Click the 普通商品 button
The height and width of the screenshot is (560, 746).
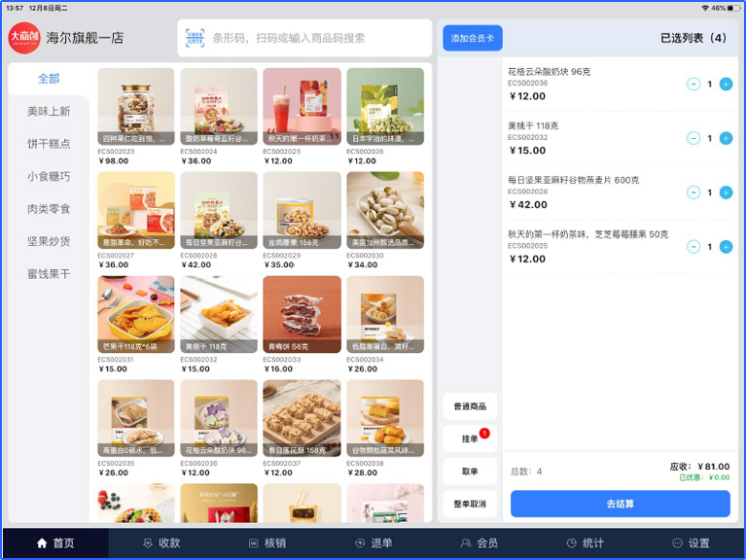(470, 406)
